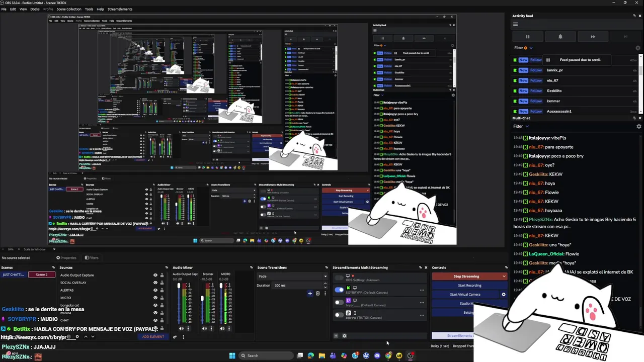Toggle lock on the ALERTAS source
Screen dimensions: 644x362
point(162,290)
